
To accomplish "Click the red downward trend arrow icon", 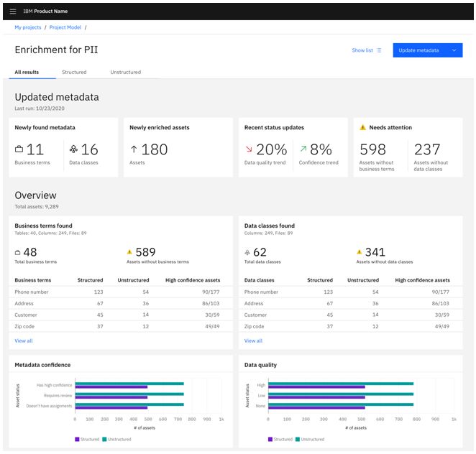I will [249, 149].
